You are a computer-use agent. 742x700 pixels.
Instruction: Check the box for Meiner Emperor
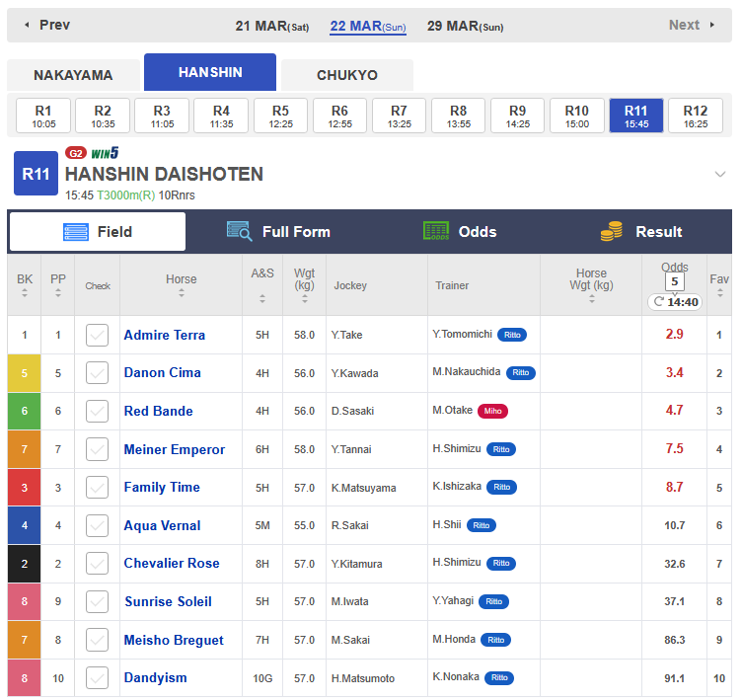[97, 449]
